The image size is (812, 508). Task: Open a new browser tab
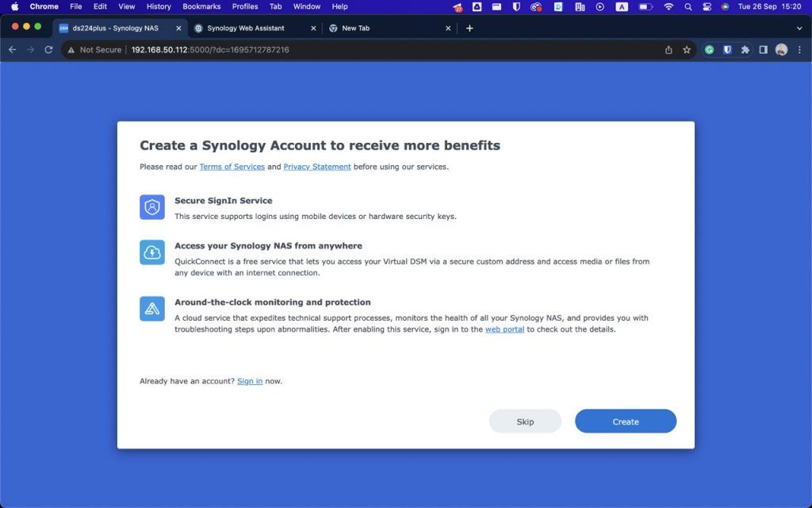pos(469,29)
